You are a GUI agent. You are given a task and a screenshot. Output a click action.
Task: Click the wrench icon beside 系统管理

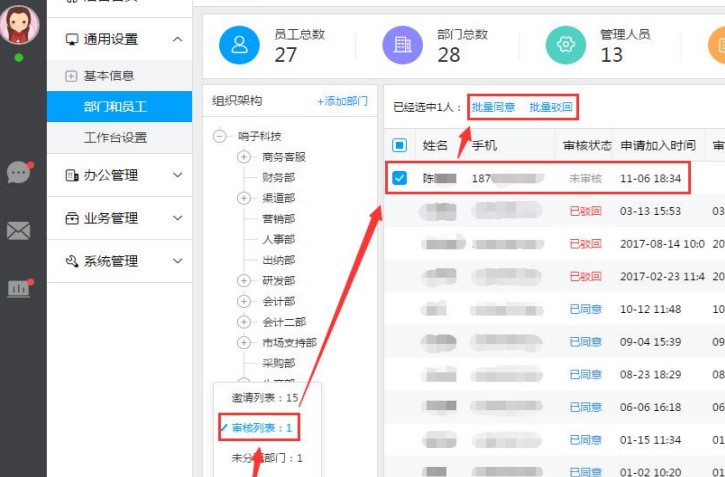pyautogui.click(x=72, y=261)
